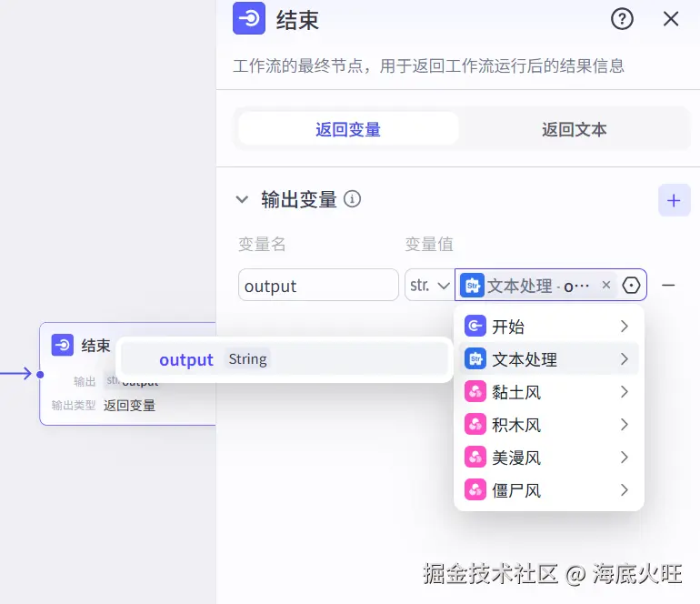This screenshot has height=604, width=700.
Task: Select the 结束 node title on canvas
Action: (95, 346)
